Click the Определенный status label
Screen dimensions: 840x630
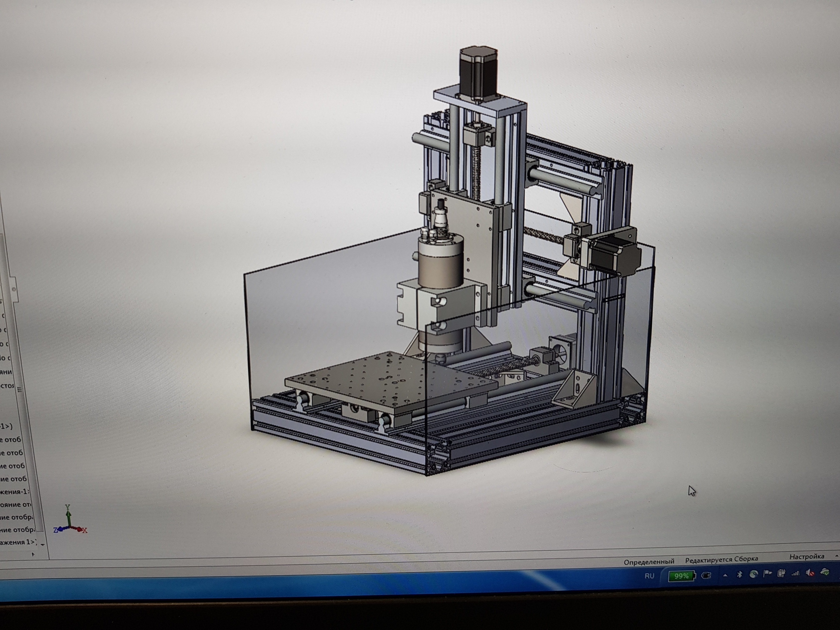(x=649, y=561)
